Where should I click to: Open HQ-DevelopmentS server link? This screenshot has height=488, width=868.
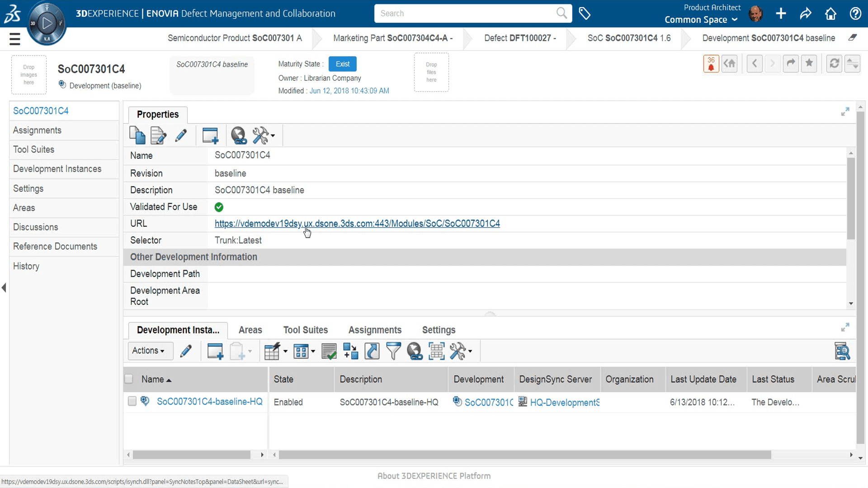pyautogui.click(x=565, y=402)
